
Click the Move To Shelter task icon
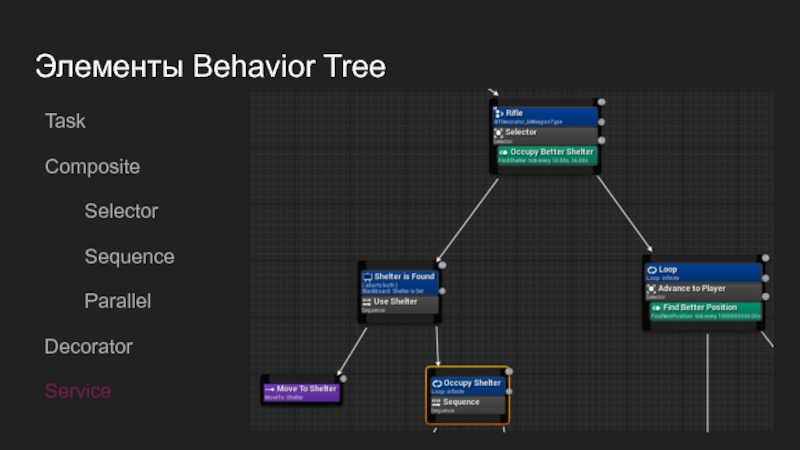coord(269,389)
